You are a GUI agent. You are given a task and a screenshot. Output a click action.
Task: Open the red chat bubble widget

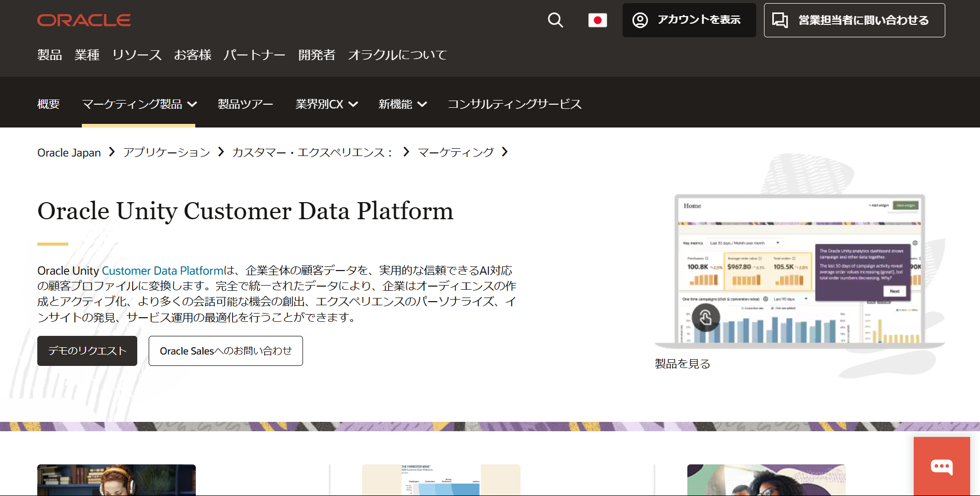coord(941,466)
